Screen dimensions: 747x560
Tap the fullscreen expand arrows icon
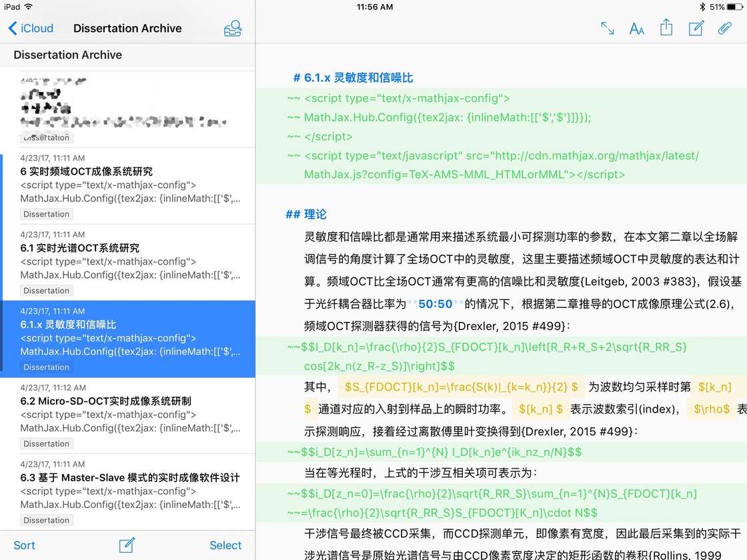pos(607,29)
